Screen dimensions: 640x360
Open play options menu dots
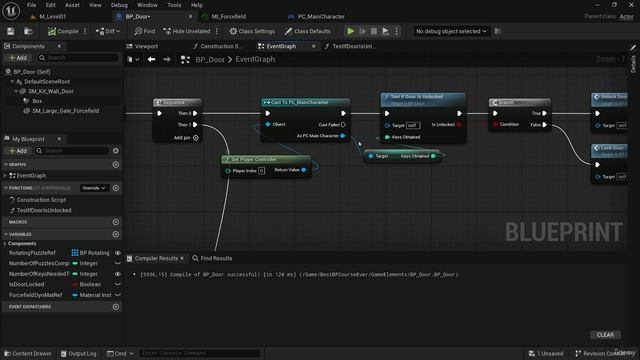pyautogui.click(x=396, y=31)
